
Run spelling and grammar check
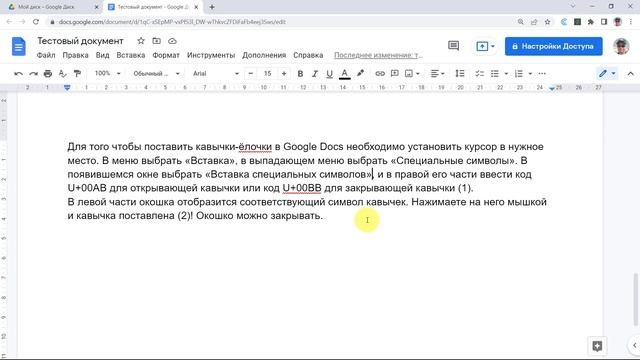pos(62,73)
